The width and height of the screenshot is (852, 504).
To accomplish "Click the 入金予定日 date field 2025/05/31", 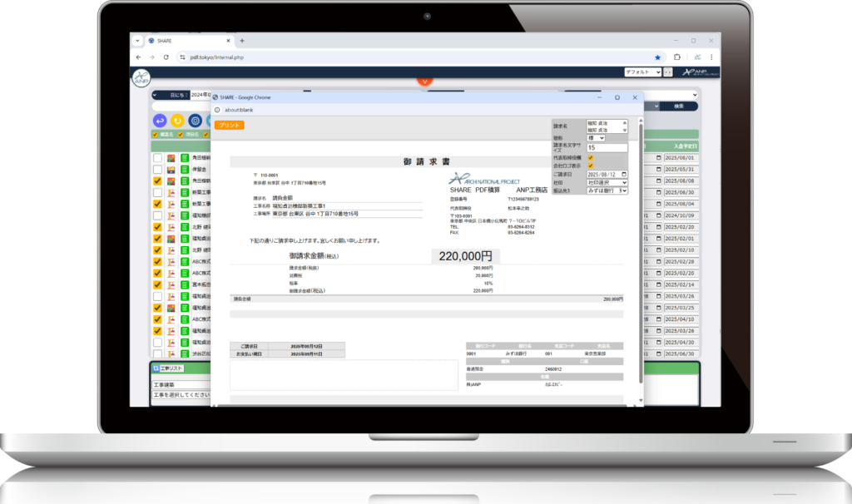I will point(681,170).
